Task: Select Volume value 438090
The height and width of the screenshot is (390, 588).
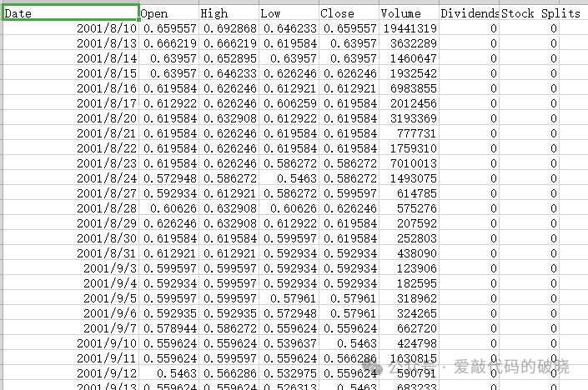Action: [410, 252]
